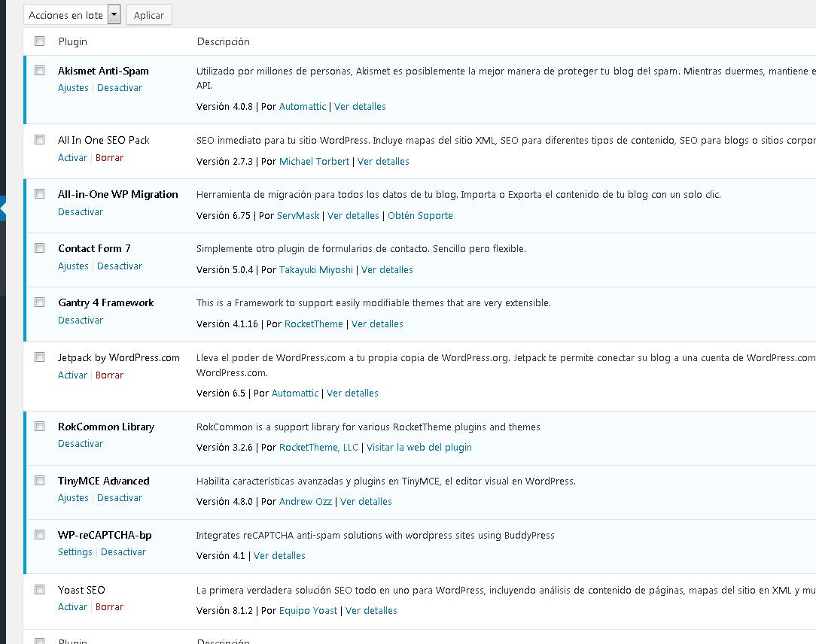Image resolution: width=816 pixels, height=644 pixels.
Task: Open Settings for WP-reCAPTCHA-bp
Action: coord(75,551)
